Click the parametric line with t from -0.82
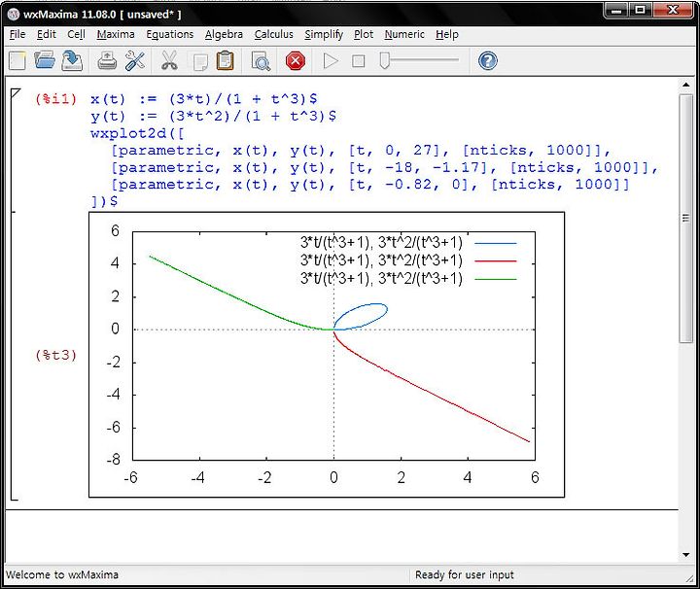 (x=370, y=185)
